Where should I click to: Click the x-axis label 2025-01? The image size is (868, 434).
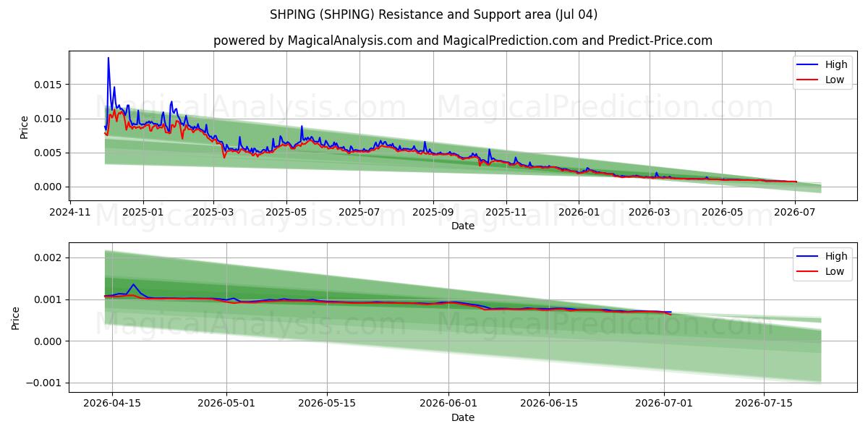point(142,212)
